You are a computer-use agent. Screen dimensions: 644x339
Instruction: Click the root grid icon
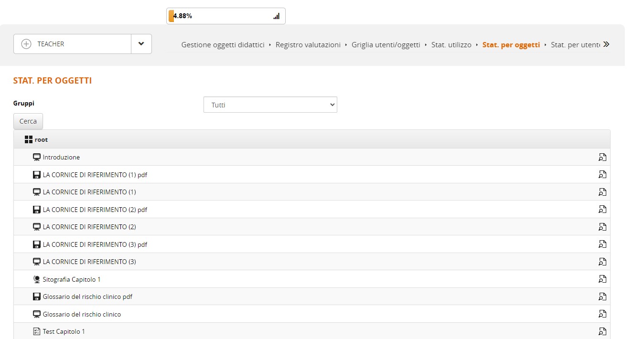coord(29,140)
